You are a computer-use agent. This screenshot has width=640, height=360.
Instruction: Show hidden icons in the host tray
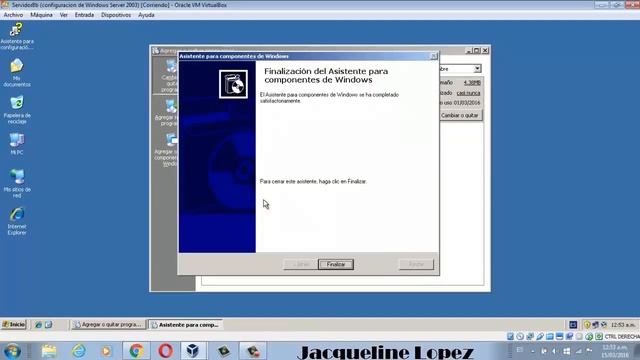533,351
